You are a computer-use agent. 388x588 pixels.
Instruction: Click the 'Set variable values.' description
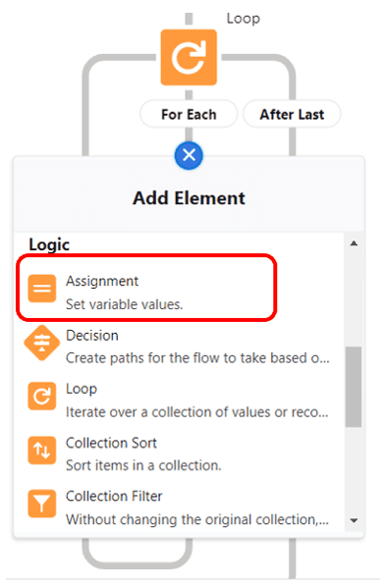tap(125, 304)
